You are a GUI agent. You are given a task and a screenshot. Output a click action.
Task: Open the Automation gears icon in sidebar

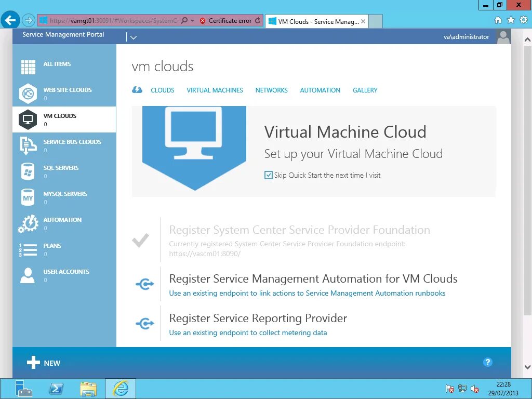(x=28, y=223)
